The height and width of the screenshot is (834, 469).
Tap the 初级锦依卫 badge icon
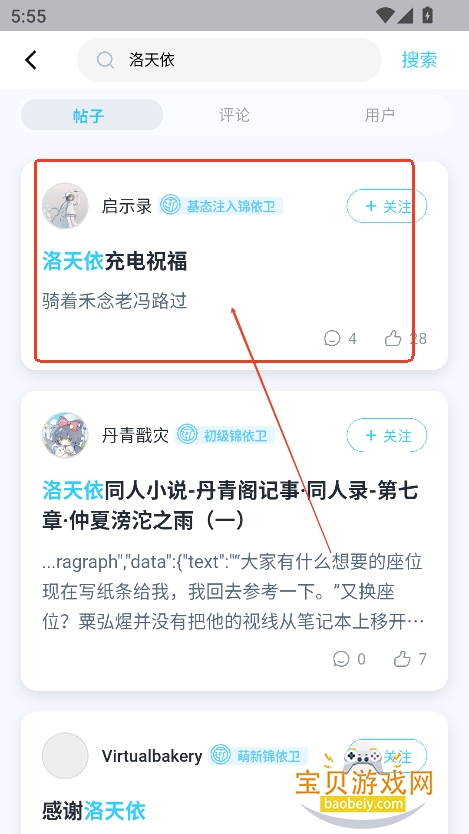point(187,435)
